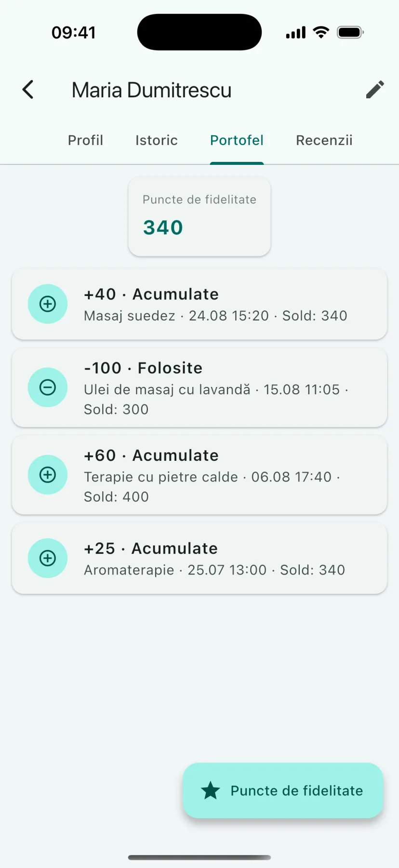The width and height of the screenshot is (399, 868).
Task: Tap plus icon on Masaj suedez entry
Action: [x=48, y=304]
